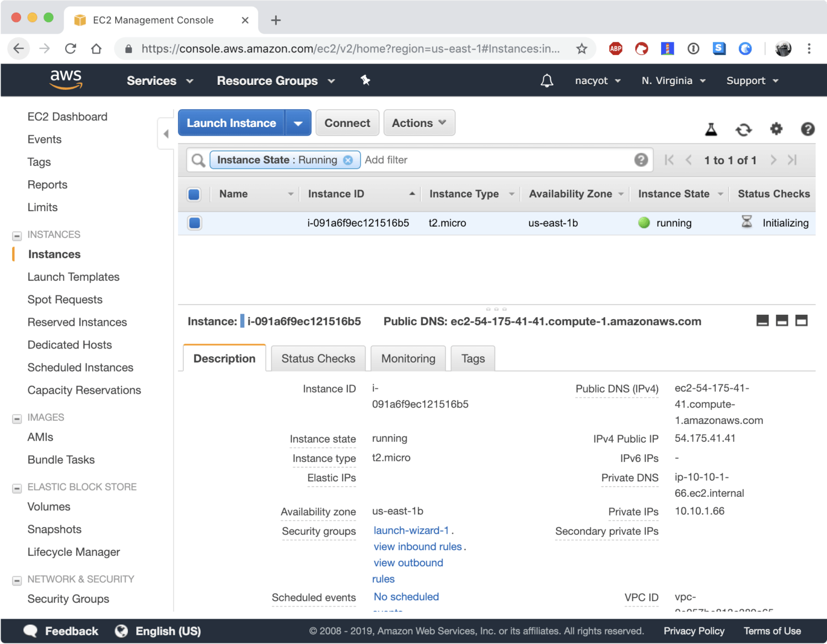Image resolution: width=827 pixels, height=644 pixels.
Task: Open Chrome three-dot menu
Action: 809,49
